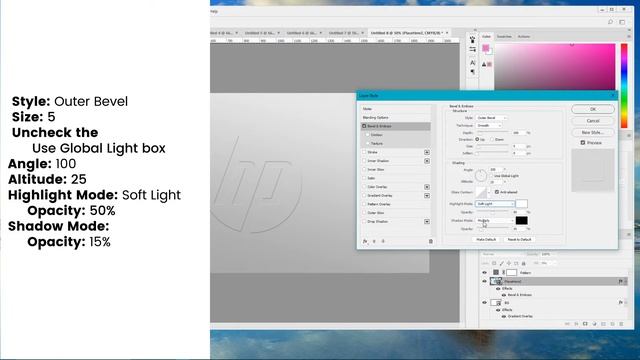The image size is (640, 360).
Task: Click the New Style button
Action: (x=593, y=132)
